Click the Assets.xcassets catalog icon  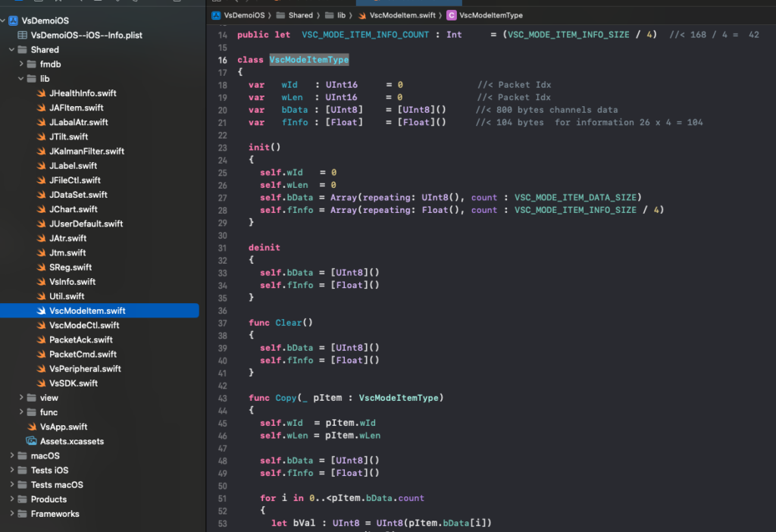pos(32,441)
